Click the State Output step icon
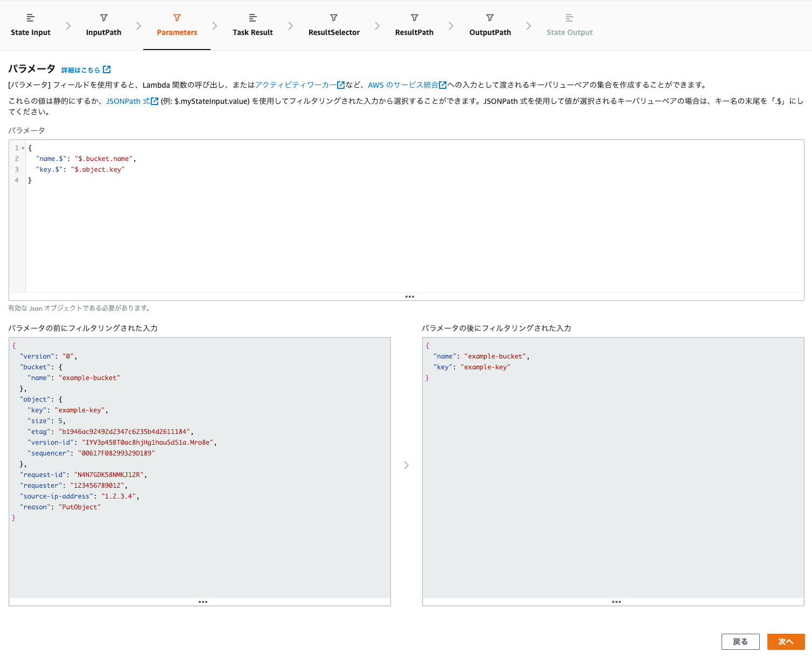The width and height of the screenshot is (812, 659). [x=569, y=17]
